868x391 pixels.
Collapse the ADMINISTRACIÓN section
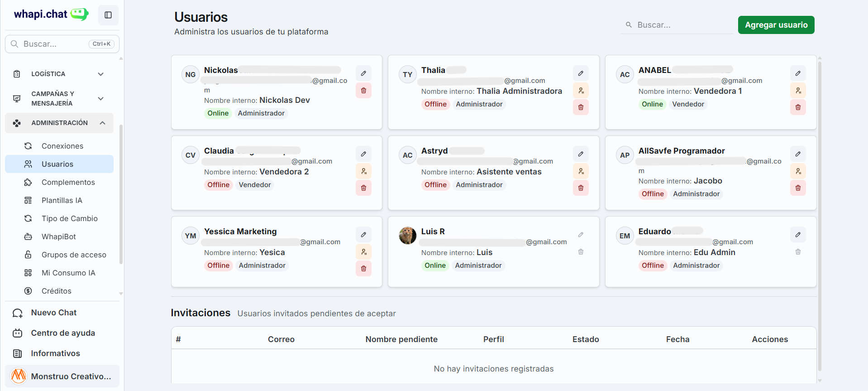click(x=59, y=123)
